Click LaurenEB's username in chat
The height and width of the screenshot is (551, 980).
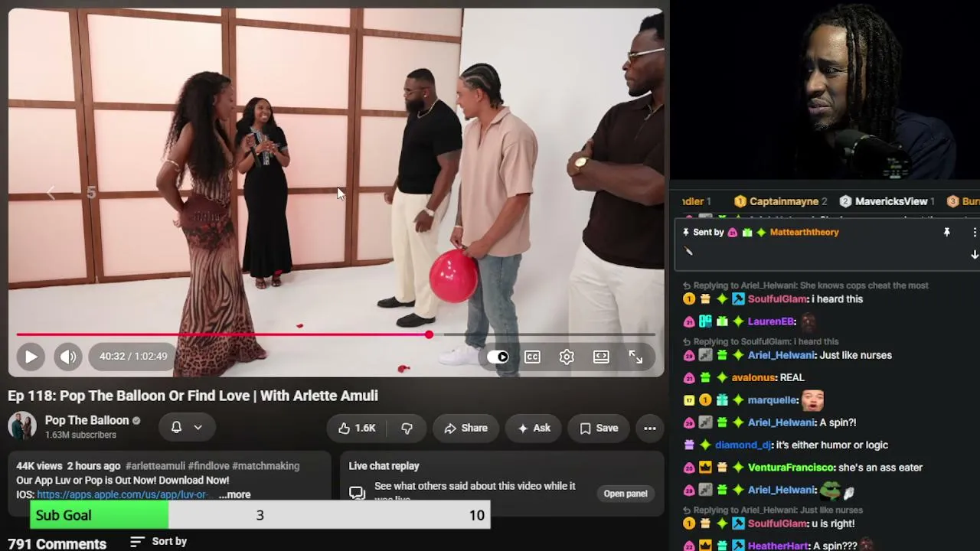coord(771,321)
